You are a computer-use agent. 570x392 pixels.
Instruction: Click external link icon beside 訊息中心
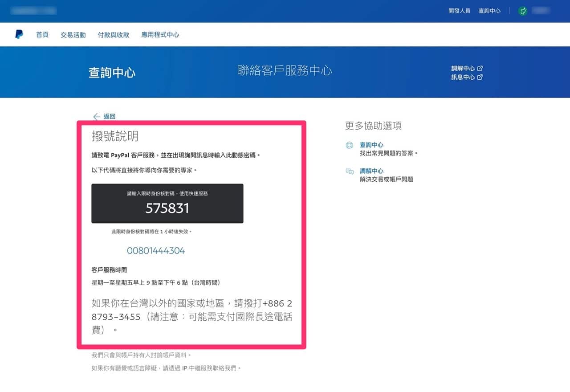480,77
